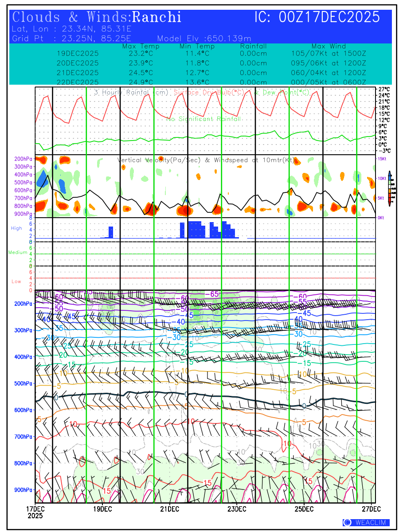This screenshot has width=399, height=532.
Task: Click the Low cloud panel label
Action: click(x=16, y=282)
